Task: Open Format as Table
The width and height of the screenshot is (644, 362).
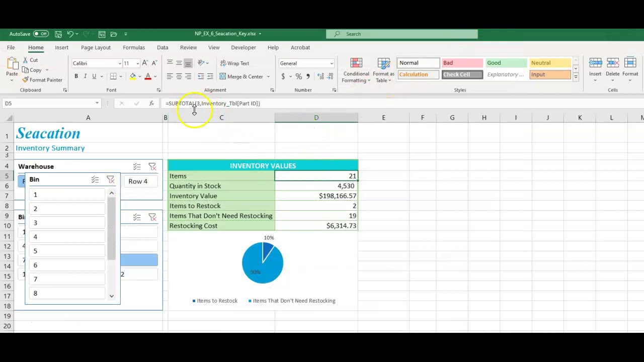Action: click(383, 70)
